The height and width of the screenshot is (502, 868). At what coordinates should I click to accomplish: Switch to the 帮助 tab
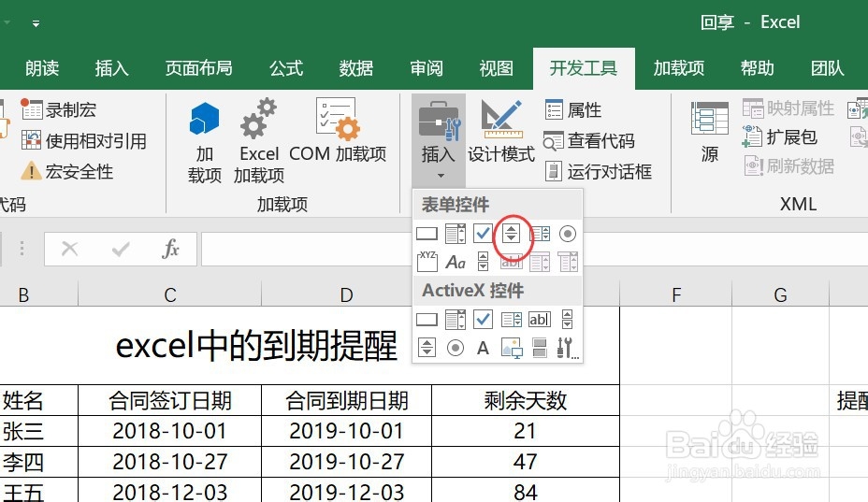[757, 68]
